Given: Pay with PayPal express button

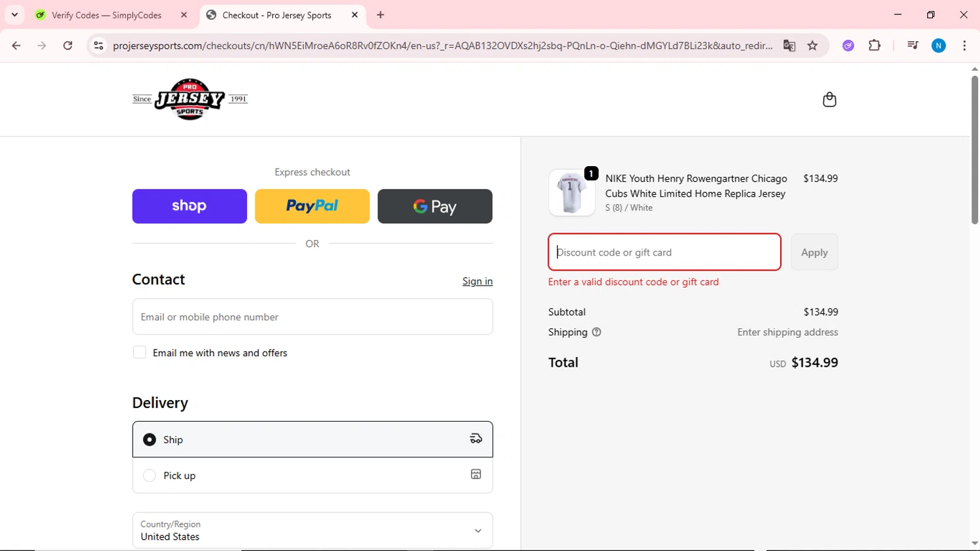Looking at the screenshot, I should (x=312, y=207).
